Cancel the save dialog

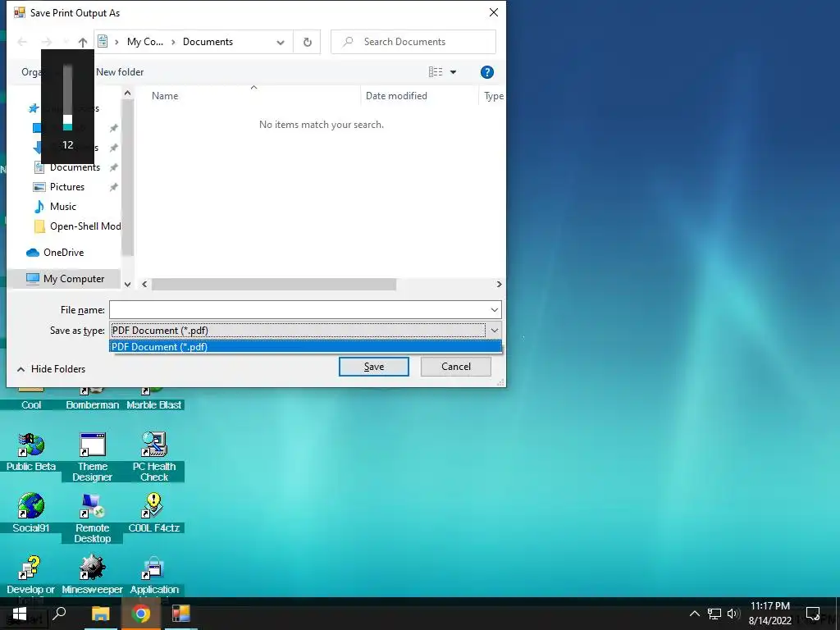tap(456, 367)
